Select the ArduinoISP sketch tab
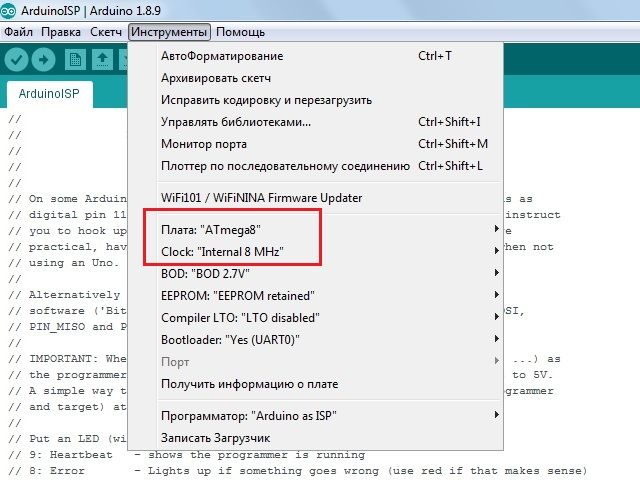 click(x=49, y=94)
